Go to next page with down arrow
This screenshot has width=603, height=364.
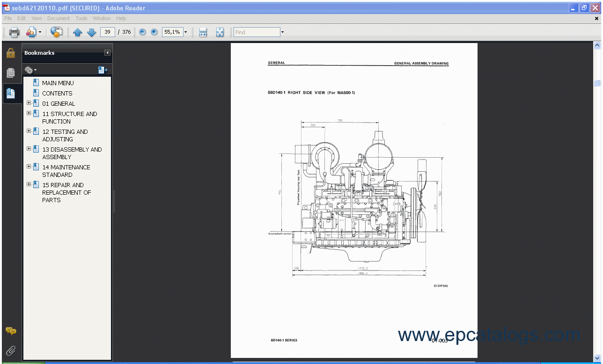92,32
